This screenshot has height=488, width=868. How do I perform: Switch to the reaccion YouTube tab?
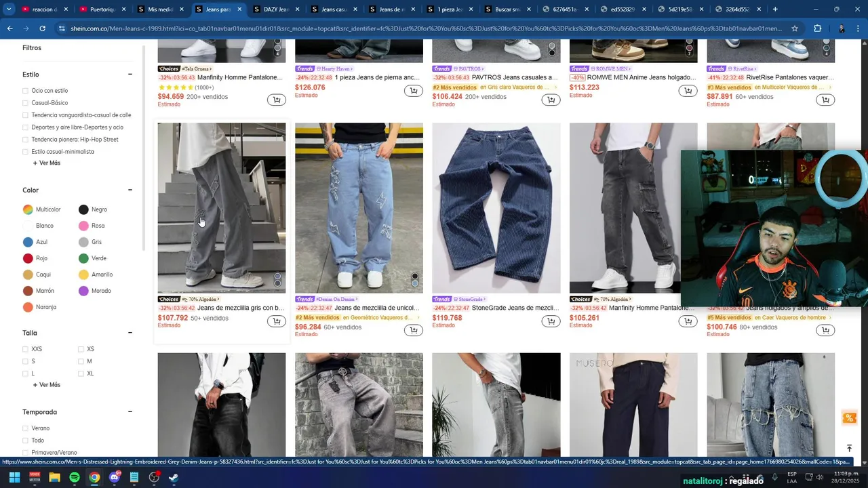click(x=45, y=9)
